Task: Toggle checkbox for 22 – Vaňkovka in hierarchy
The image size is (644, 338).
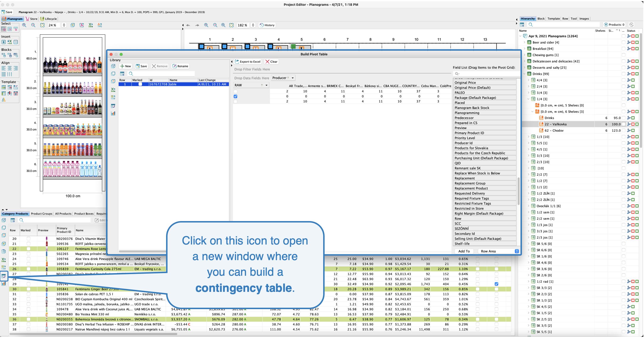Action: 623,124
